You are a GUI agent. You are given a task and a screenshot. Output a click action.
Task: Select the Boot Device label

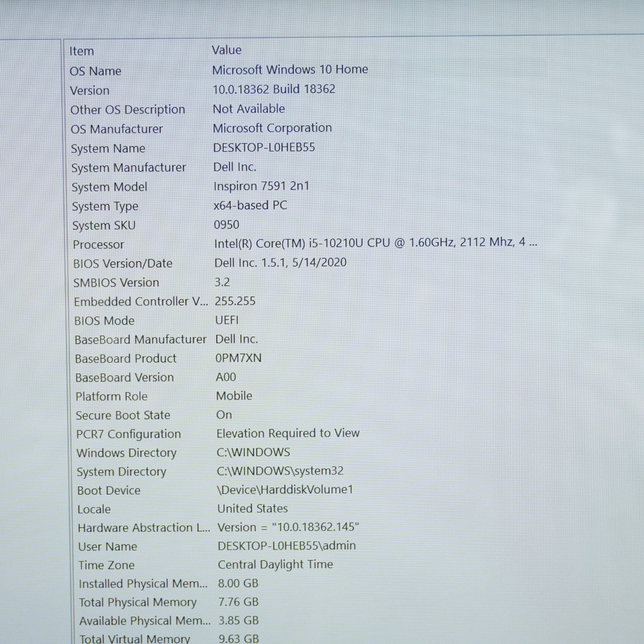click(x=109, y=490)
